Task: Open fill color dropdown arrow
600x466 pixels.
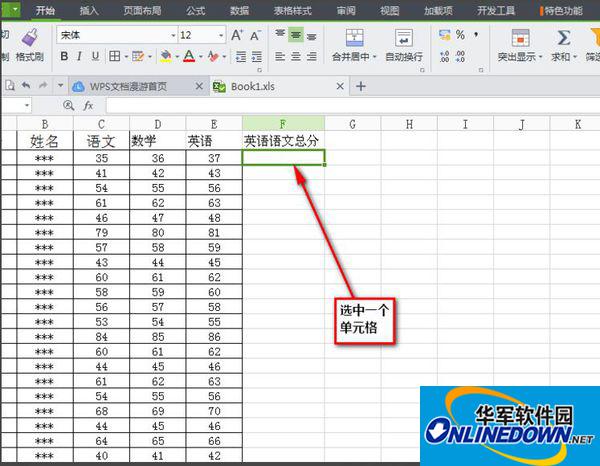Action: tap(177, 57)
